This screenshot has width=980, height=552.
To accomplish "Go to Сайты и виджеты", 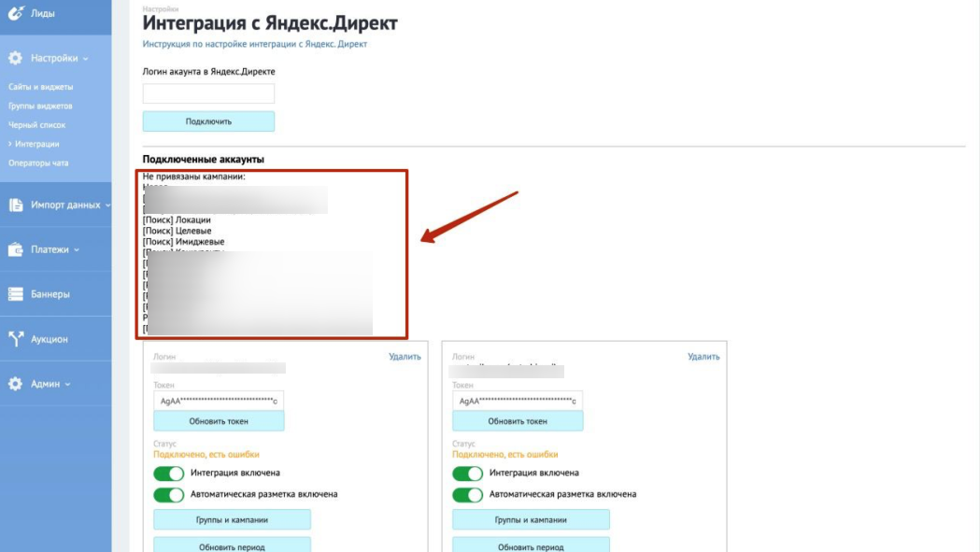I will pos(40,87).
